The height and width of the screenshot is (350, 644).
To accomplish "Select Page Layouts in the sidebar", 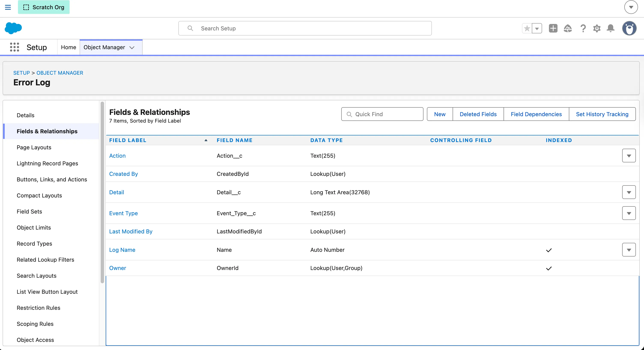I will 34,147.
